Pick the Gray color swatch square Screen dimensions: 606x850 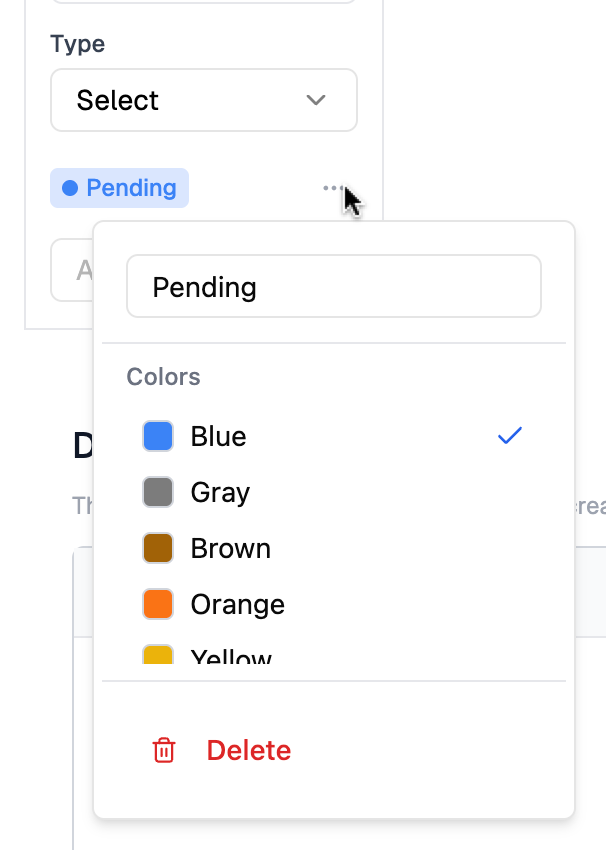point(158,492)
